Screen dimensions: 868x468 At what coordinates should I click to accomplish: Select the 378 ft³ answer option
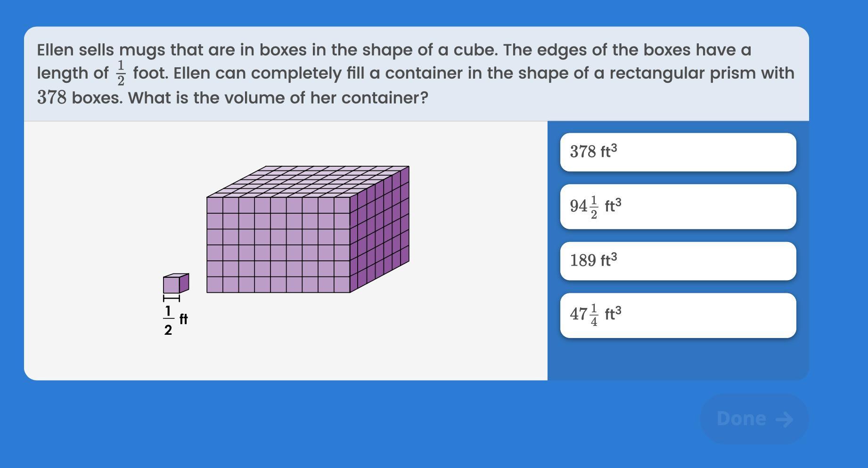coord(678,152)
